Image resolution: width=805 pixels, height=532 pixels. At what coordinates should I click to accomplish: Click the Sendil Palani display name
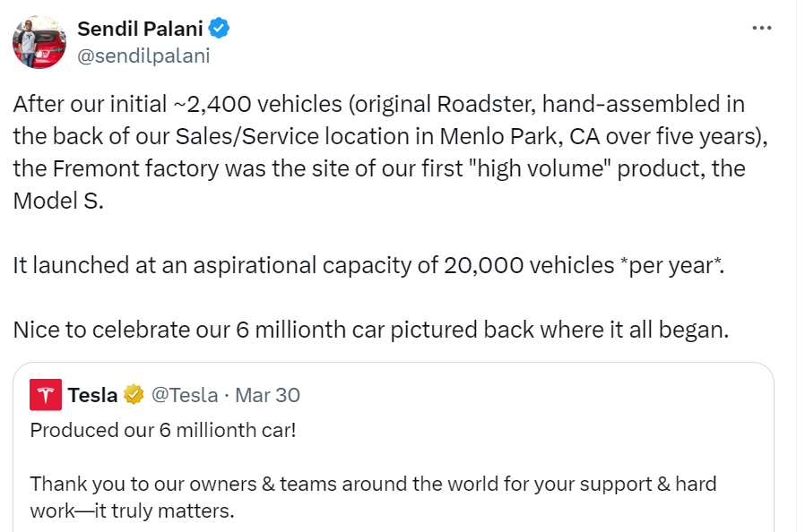point(140,29)
